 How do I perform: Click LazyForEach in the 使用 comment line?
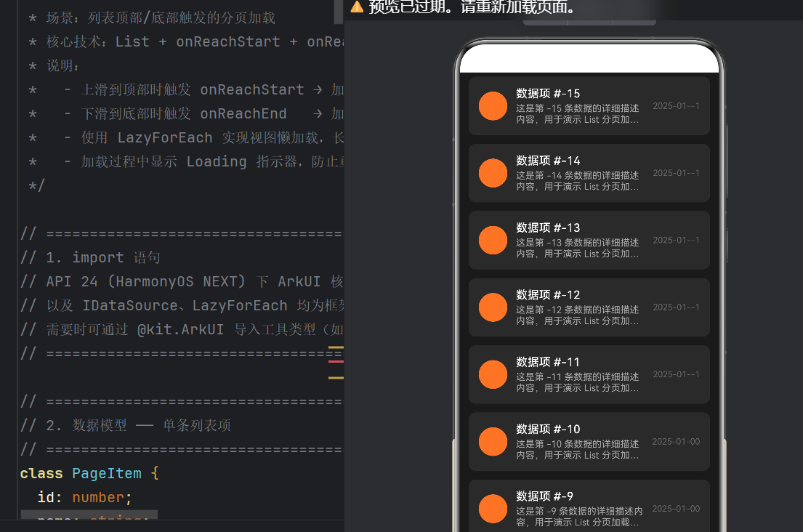pyautogui.click(x=165, y=138)
